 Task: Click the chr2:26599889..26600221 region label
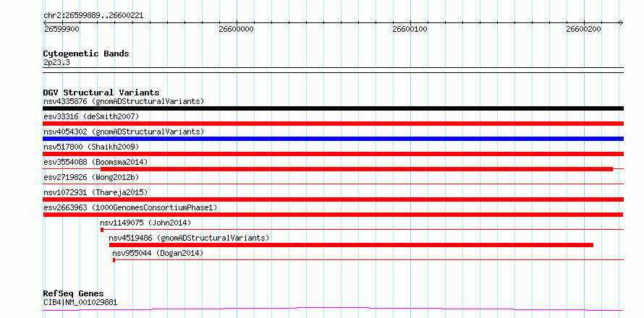click(93, 16)
